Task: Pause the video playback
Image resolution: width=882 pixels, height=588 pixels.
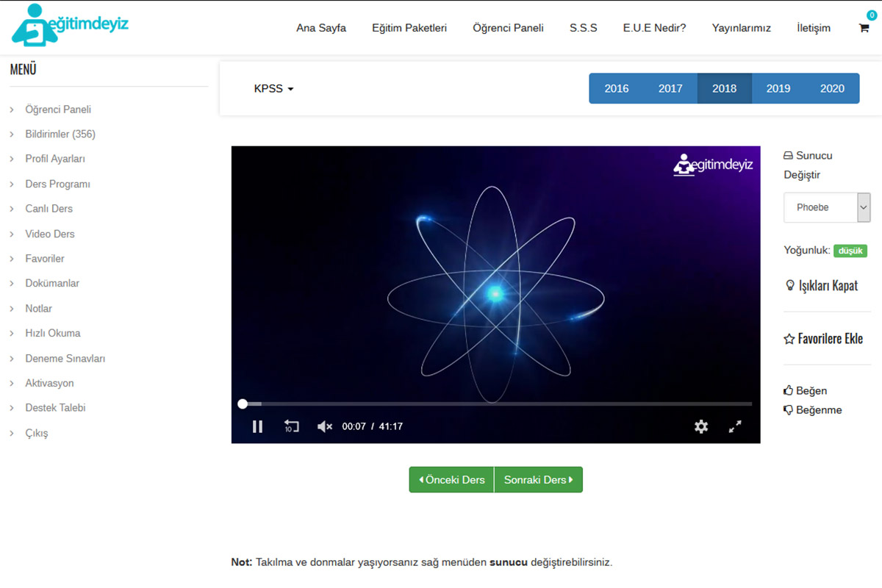Action: point(257,426)
